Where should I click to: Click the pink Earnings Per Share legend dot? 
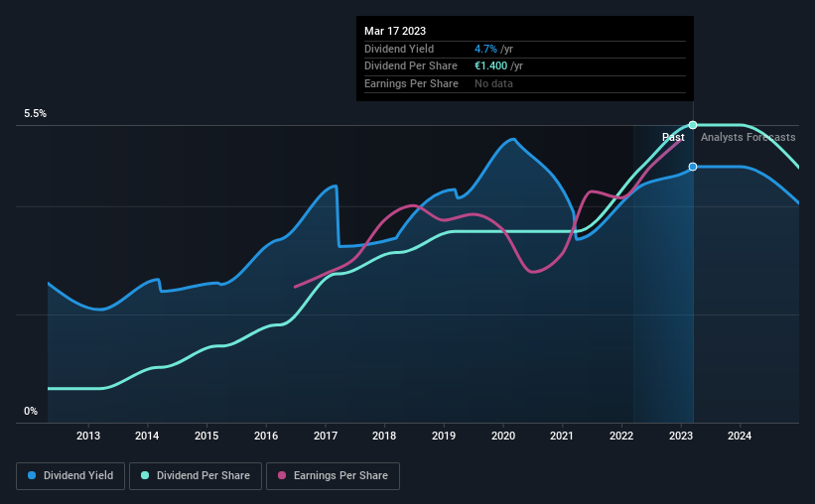point(282,475)
